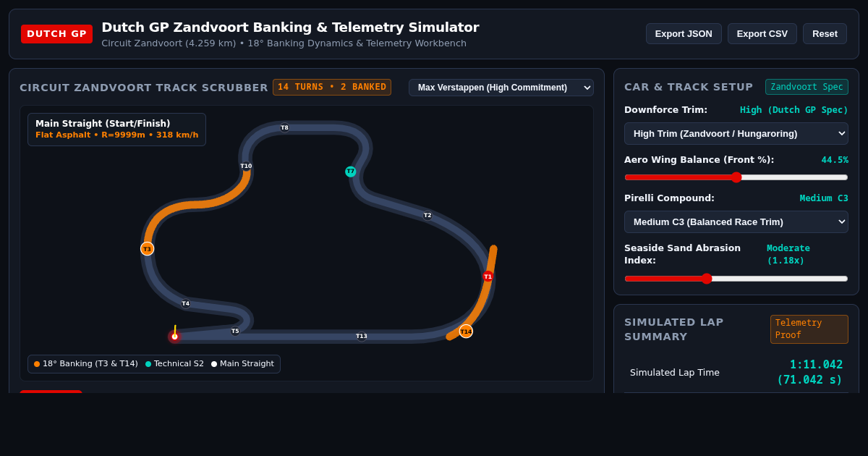Adjust the Aero Wing Balance slider
Screen dimensions: 868x456
[x=736, y=177]
